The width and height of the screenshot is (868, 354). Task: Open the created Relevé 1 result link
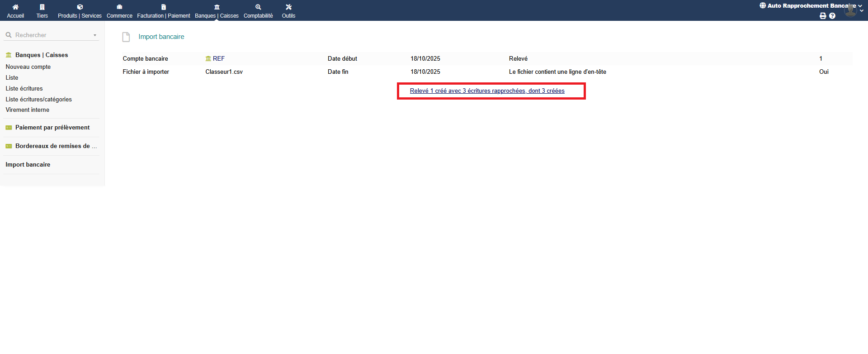[x=487, y=91]
